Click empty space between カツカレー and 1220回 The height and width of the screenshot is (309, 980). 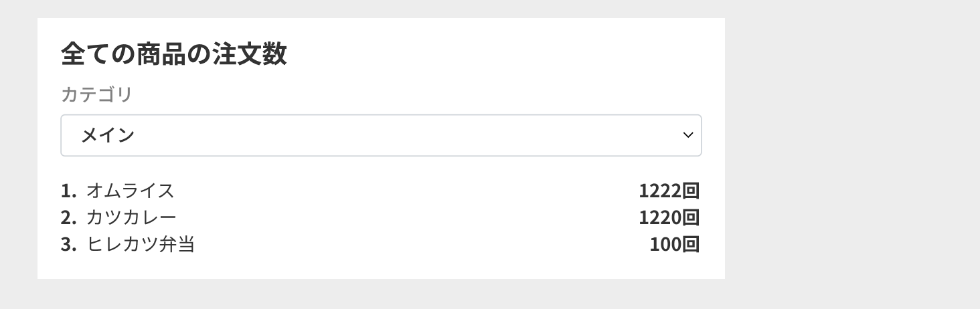coord(402,218)
